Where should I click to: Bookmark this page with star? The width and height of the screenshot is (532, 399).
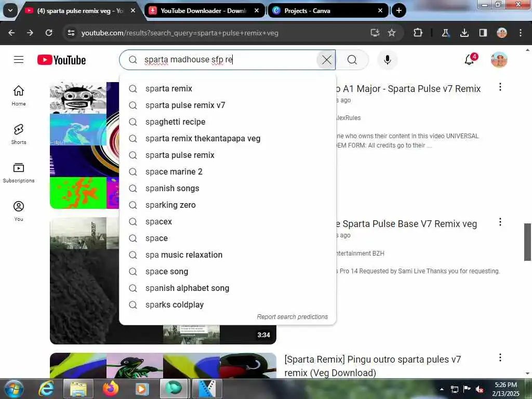pyautogui.click(x=392, y=33)
